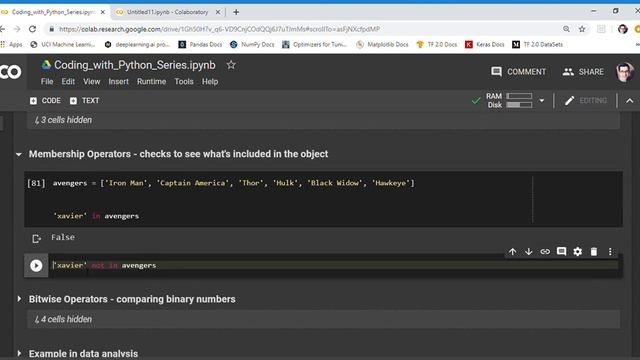Copy link to cell icon
640x360 pixels.
pos(545,252)
